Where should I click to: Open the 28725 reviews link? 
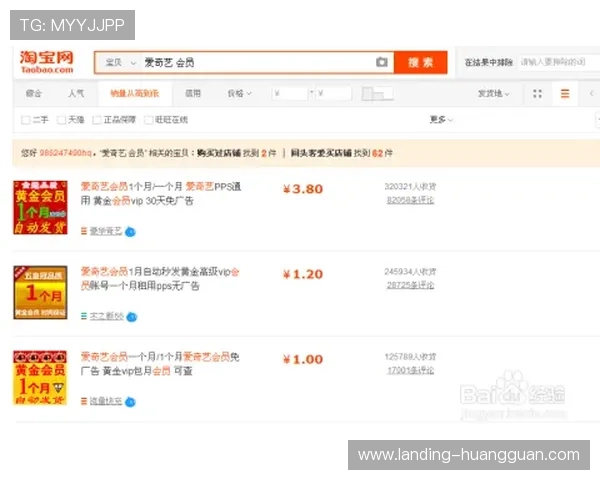410,285
